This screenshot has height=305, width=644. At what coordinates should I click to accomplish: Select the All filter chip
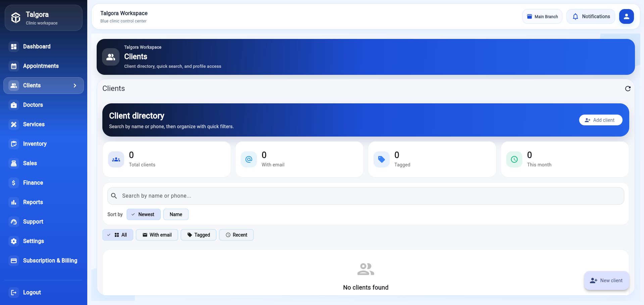click(118, 235)
